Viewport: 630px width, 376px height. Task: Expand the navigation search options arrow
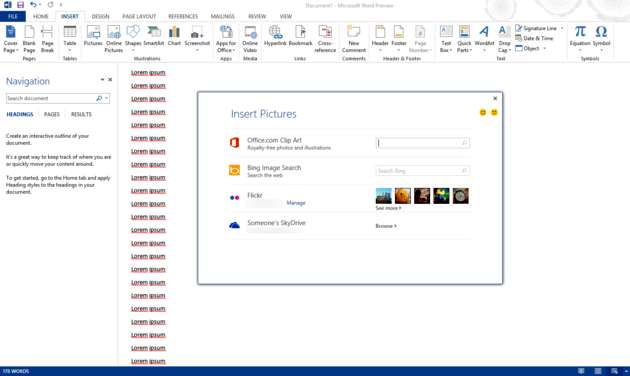pyautogui.click(x=106, y=98)
